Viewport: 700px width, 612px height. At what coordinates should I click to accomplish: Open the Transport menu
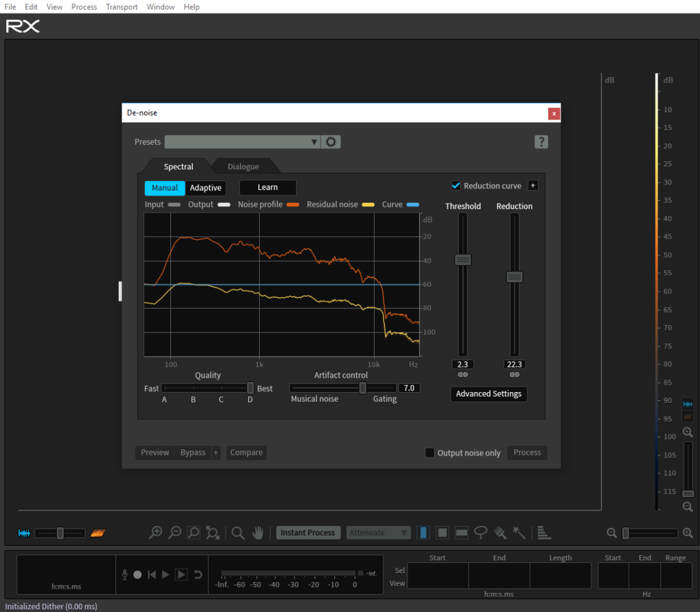click(x=122, y=7)
